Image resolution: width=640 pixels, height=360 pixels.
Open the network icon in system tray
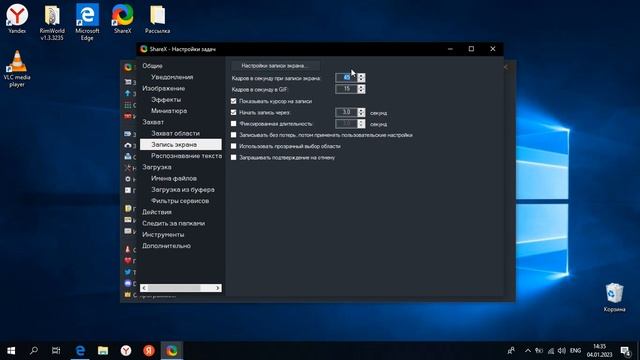click(x=551, y=351)
